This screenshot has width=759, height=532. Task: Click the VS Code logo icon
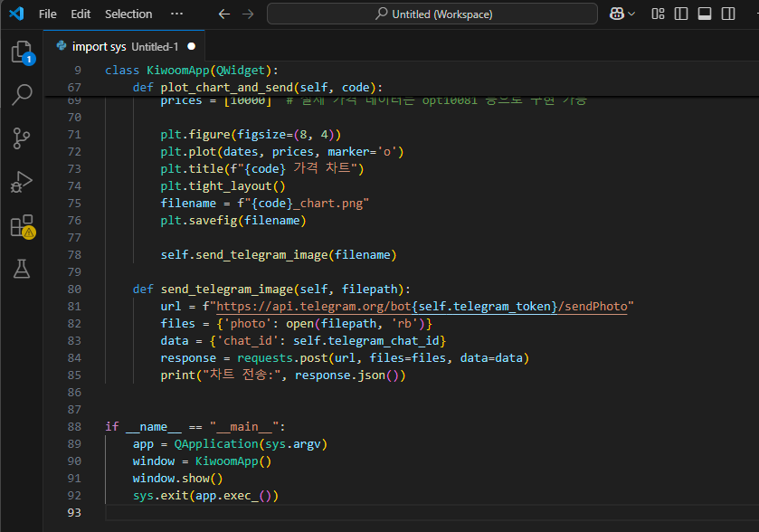(x=15, y=14)
